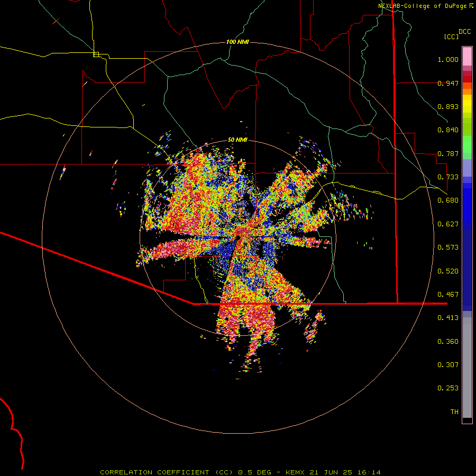Click the Correlation Coefficient caption at bottom

click(x=240, y=472)
